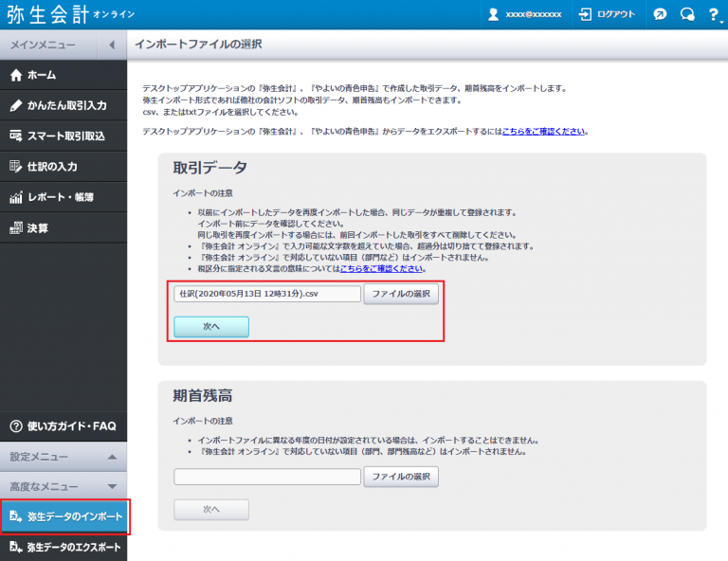Click the 決算 building icon

(x=16, y=227)
